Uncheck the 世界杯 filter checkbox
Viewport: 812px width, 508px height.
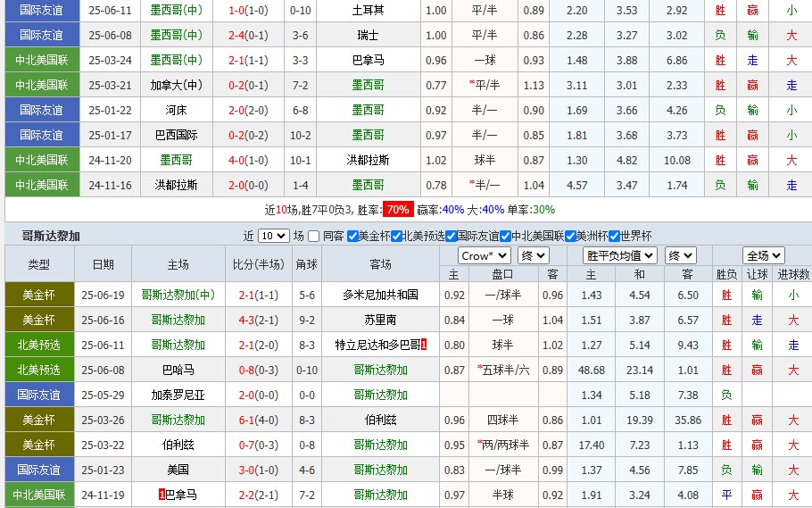[x=615, y=237]
